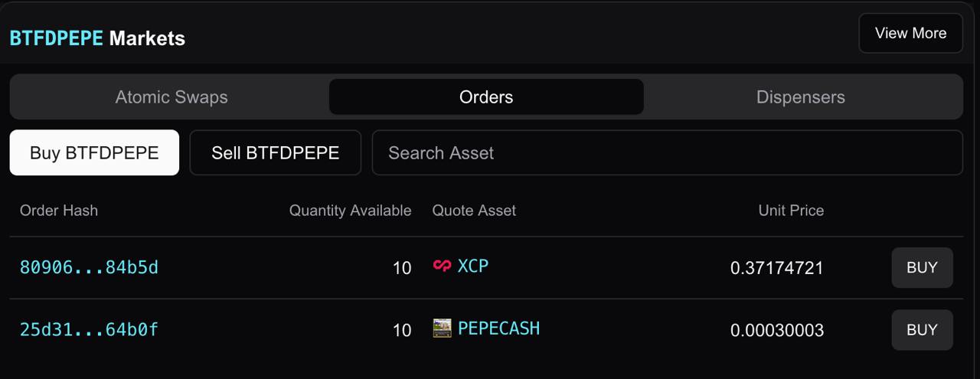This screenshot has width=980, height=379.
Task: Click the Quote Asset column header
Action: coord(474,211)
